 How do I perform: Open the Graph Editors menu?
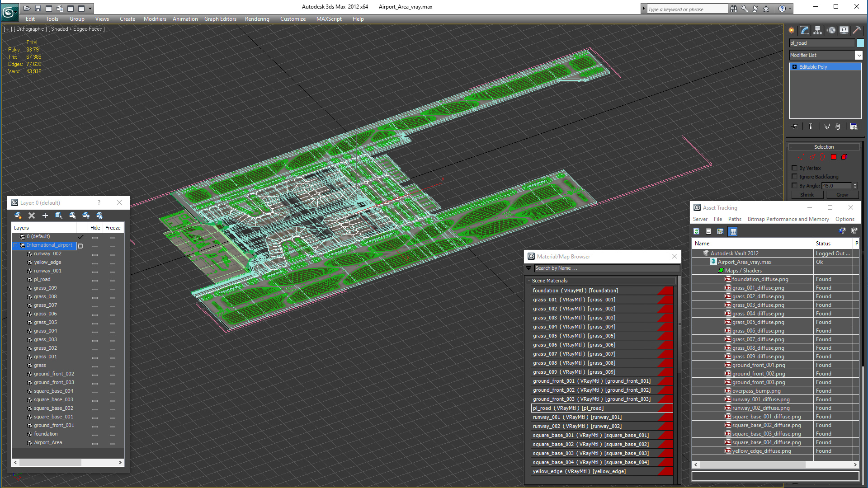tap(220, 19)
